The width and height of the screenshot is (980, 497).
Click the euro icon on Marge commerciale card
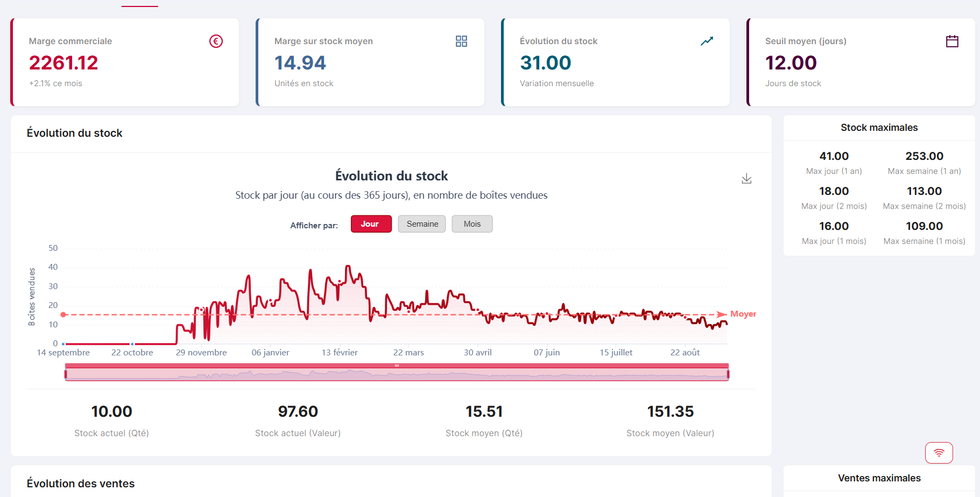(x=216, y=41)
